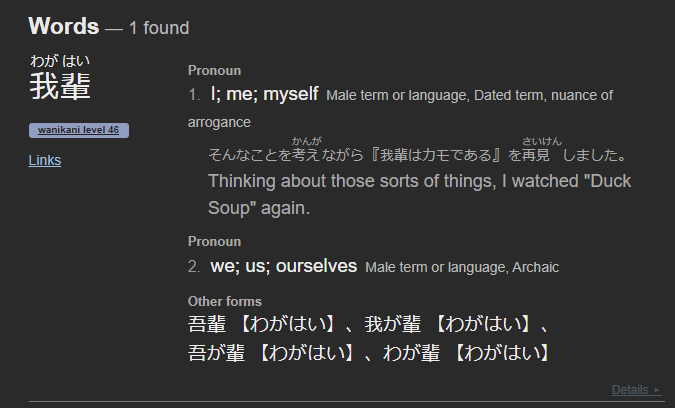The height and width of the screenshot is (408, 675).
Task: Select the alternate form 吾が輩 【わがはい】
Action: [270, 353]
